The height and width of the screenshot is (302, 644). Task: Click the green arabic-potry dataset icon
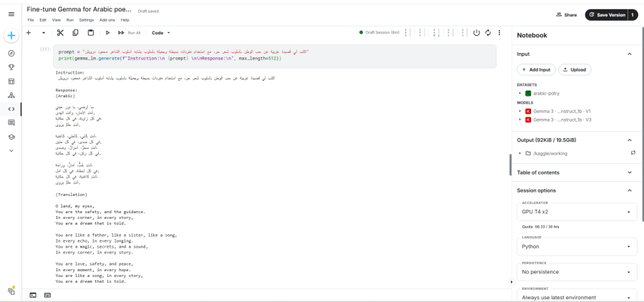click(x=528, y=93)
